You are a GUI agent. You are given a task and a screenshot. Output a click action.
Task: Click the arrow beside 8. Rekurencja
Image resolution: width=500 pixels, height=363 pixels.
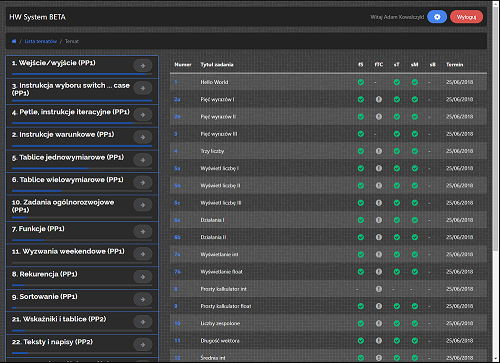pos(143,277)
